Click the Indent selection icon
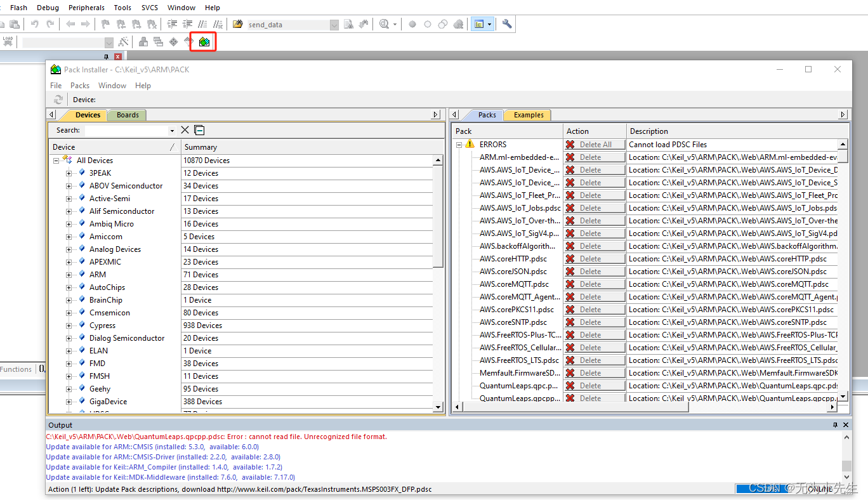 [x=172, y=24]
